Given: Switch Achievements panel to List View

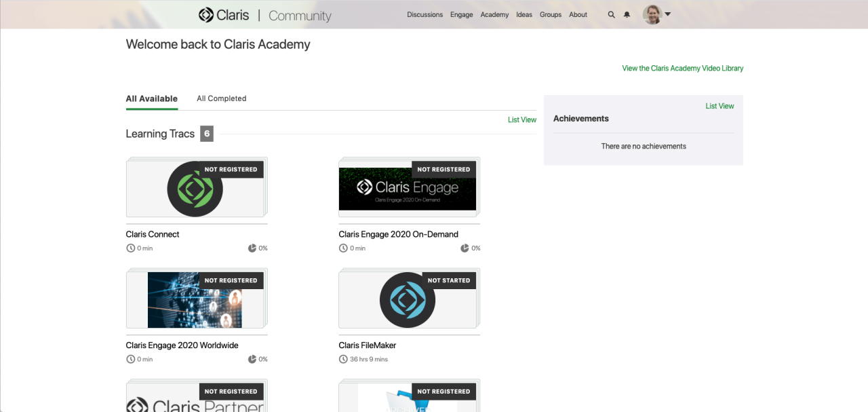Looking at the screenshot, I should [x=719, y=106].
